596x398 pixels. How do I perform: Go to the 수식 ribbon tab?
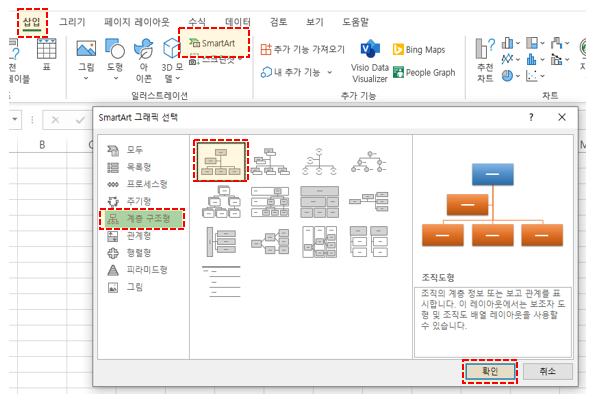[197, 22]
